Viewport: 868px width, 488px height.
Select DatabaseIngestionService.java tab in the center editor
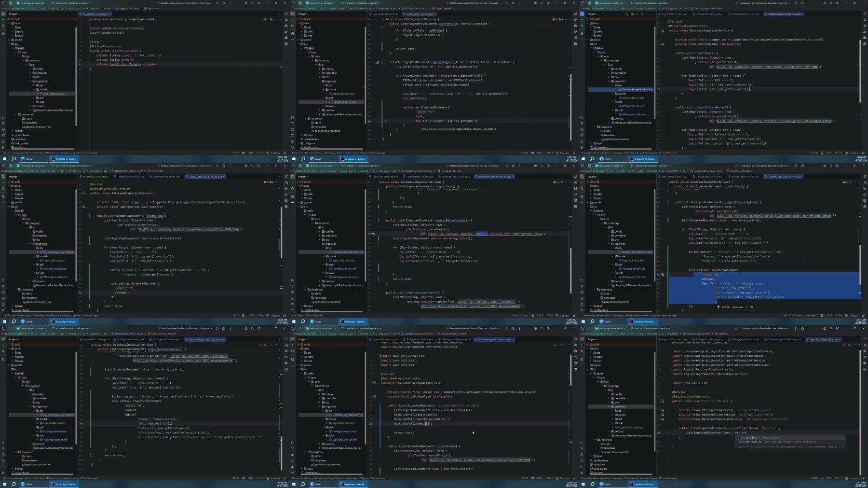495,177
